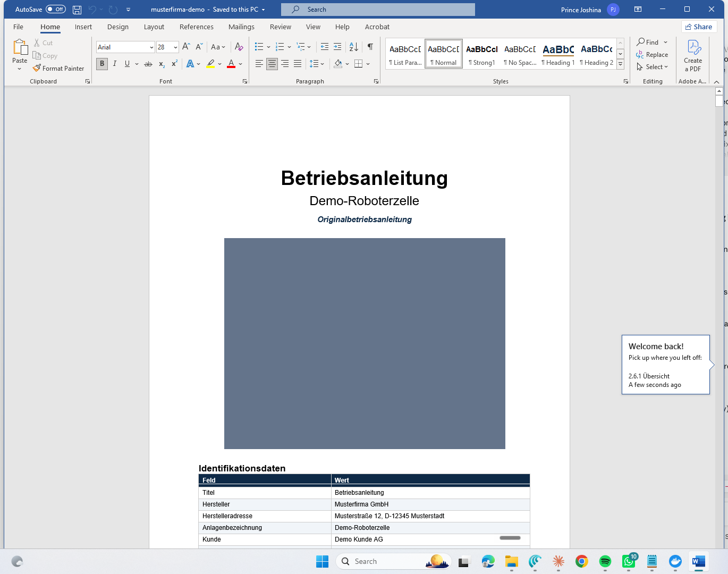
Task: Click vertical scrollbar up arrow
Action: tap(719, 91)
